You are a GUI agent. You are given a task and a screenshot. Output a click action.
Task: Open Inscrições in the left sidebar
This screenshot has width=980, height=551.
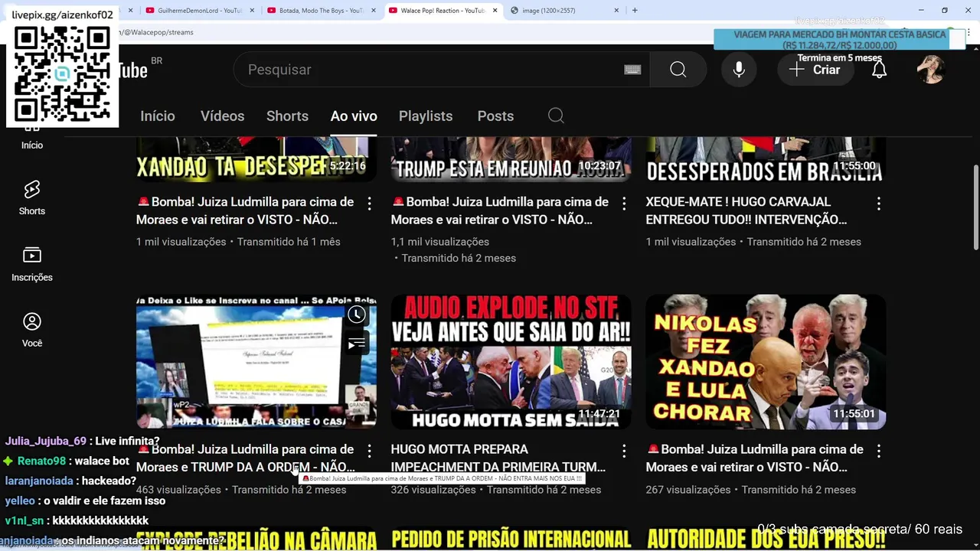pos(32,265)
